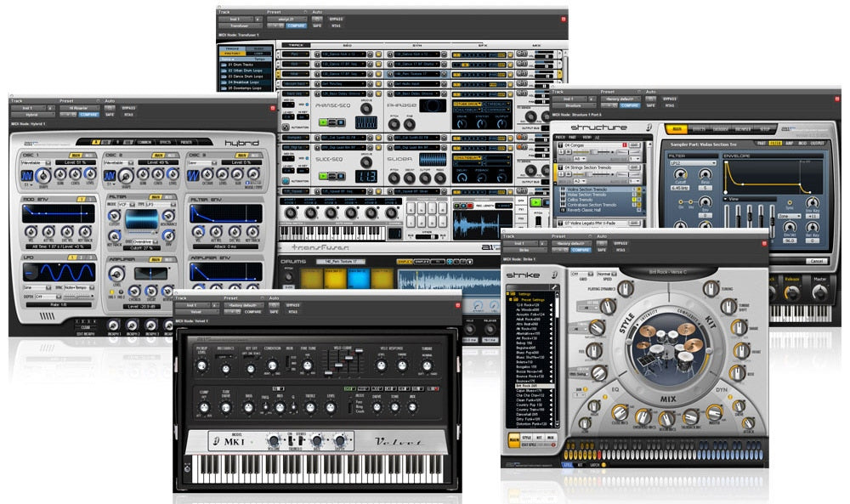Click the Velvet Pickup Level knob

tap(201, 365)
